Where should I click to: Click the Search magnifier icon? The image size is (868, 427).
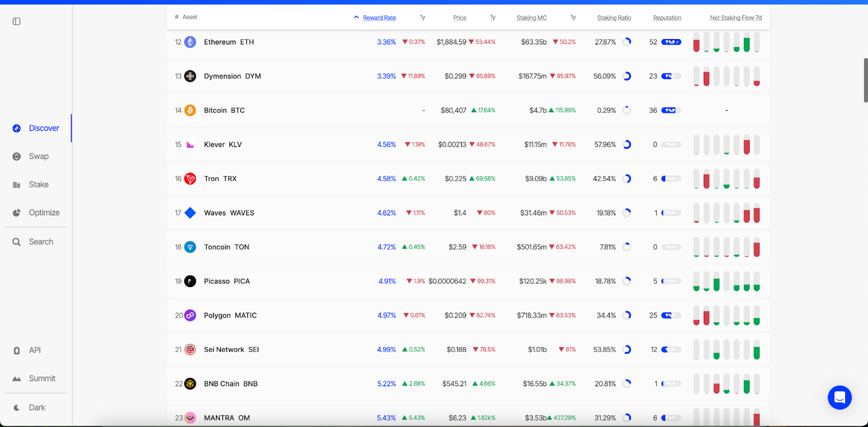click(17, 242)
